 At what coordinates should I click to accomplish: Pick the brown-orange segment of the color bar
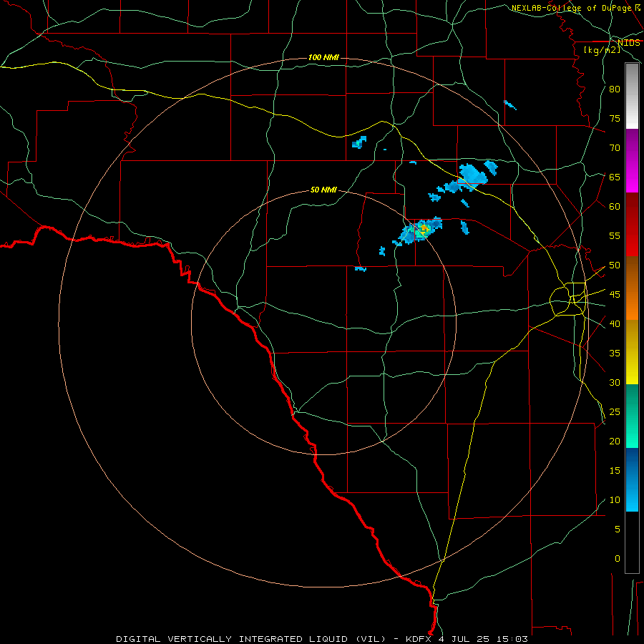[632, 288]
